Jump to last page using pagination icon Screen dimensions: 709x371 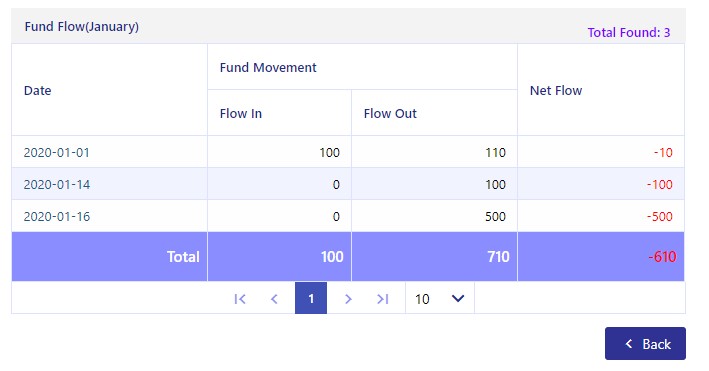pos(383,299)
